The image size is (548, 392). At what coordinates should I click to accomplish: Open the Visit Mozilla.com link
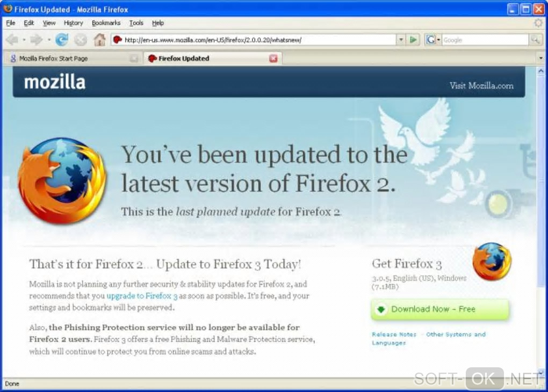tap(481, 85)
